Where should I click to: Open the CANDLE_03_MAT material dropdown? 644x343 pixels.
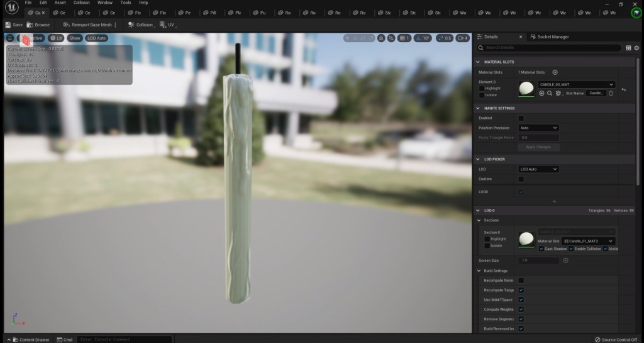coord(576,84)
